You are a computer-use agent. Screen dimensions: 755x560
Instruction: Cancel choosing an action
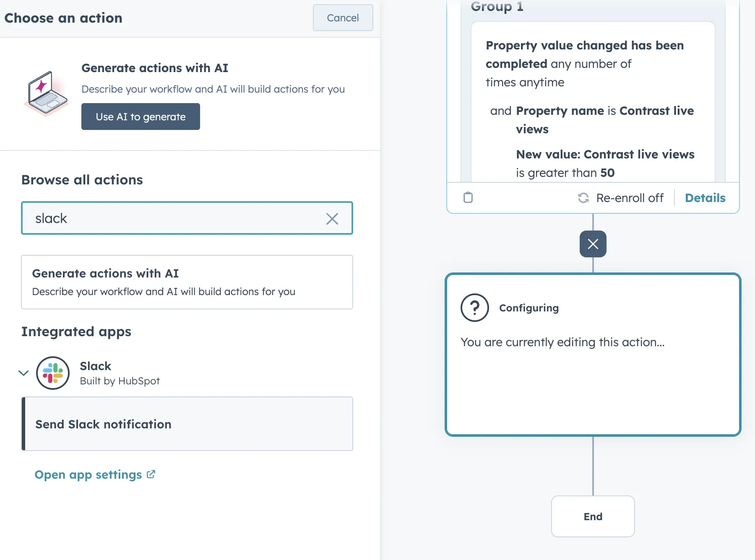(342, 18)
